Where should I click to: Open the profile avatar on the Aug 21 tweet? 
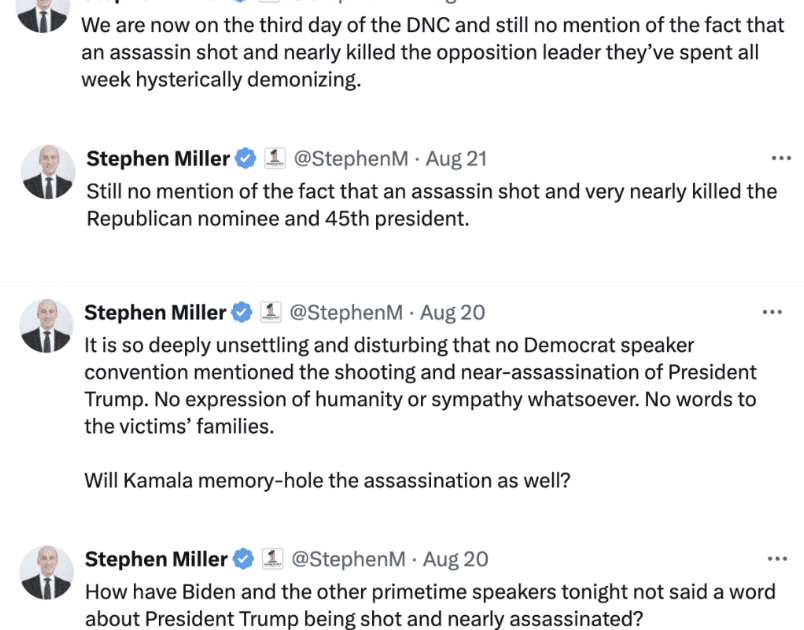point(47,173)
